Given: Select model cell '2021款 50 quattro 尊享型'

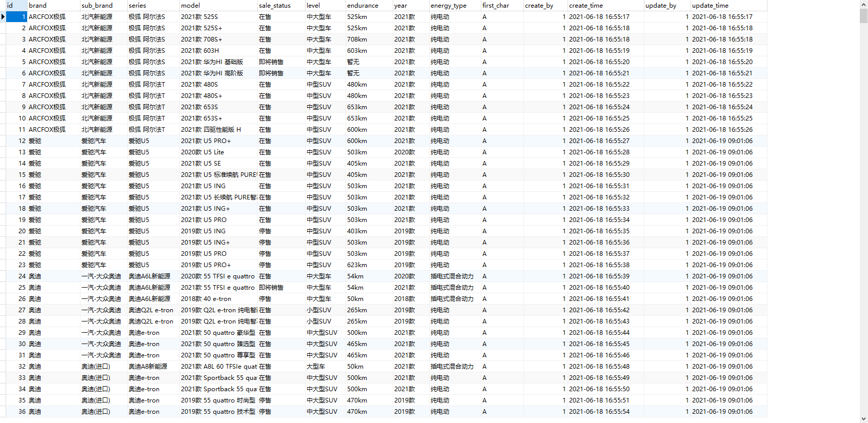Looking at the screenshot, I should pyautogui.click(x=218, y=355).
